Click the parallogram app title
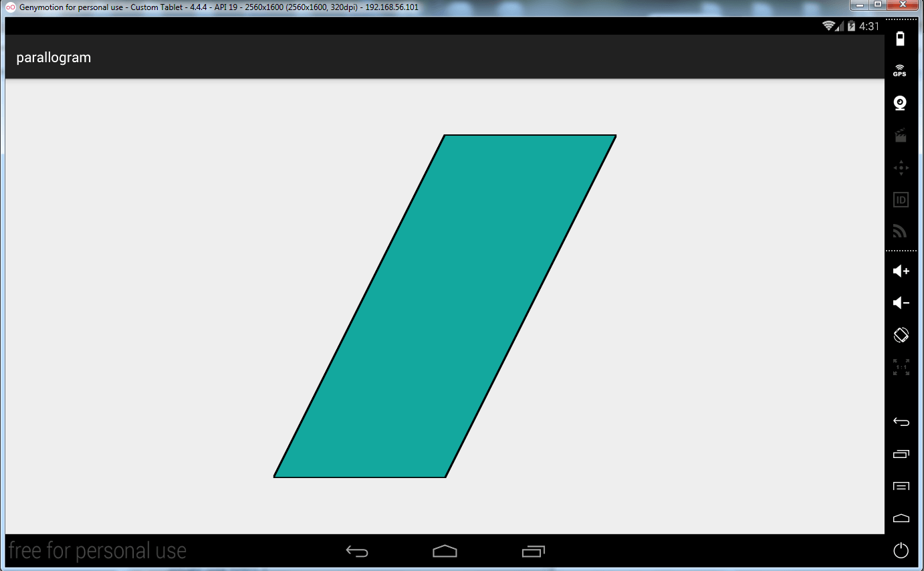924x571 pixels. click(53, 58)
